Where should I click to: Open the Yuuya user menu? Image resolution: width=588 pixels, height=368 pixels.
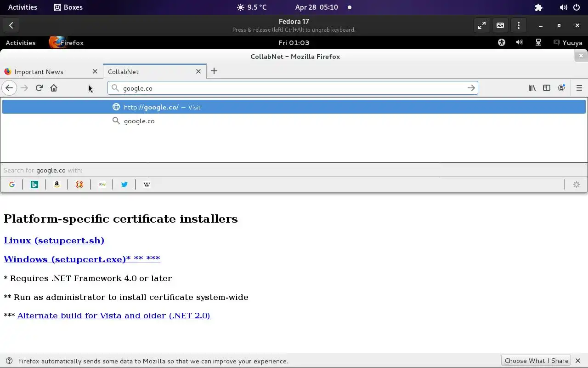[568, 42]
